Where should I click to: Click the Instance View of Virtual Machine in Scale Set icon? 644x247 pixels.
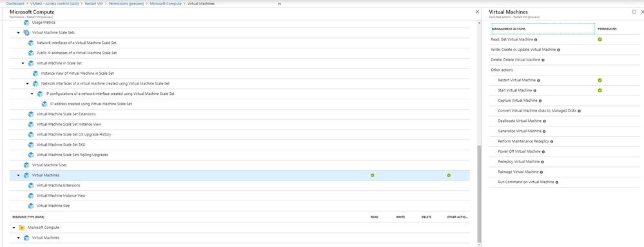(35, 74)
